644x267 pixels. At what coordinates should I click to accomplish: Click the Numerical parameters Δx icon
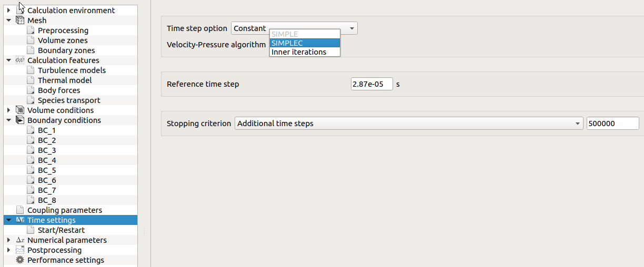coord(21,240)
